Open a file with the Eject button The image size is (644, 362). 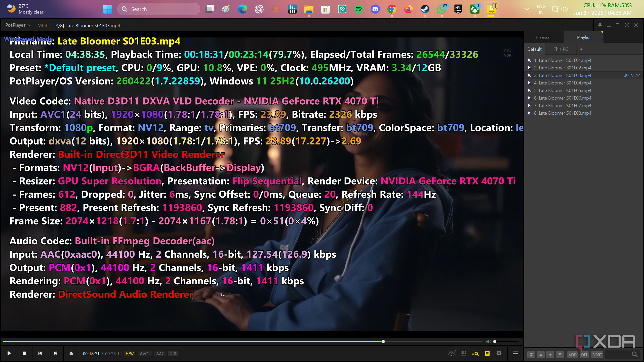click(x=71, y=353)
